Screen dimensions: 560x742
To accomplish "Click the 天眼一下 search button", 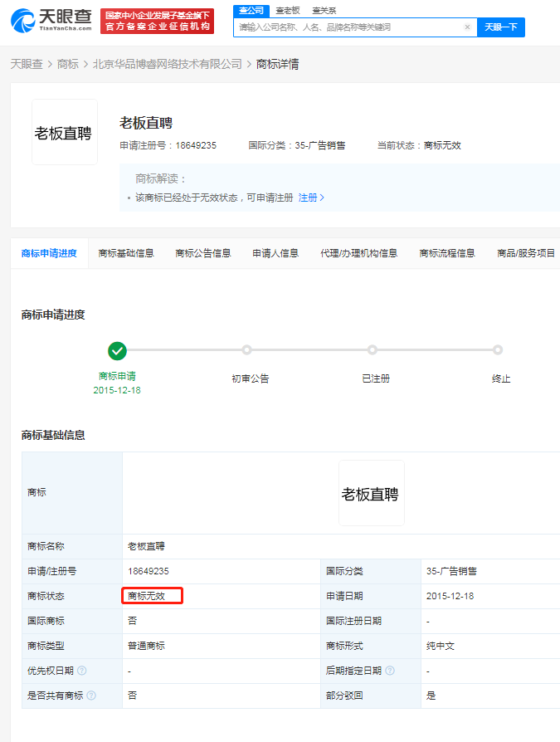I will (501, 27).
